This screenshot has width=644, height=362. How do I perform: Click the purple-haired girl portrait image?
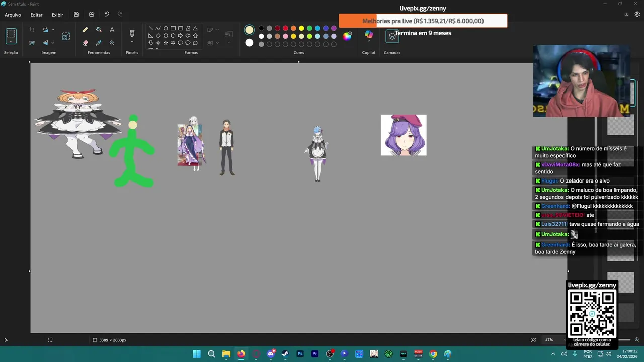coord(404,135)
